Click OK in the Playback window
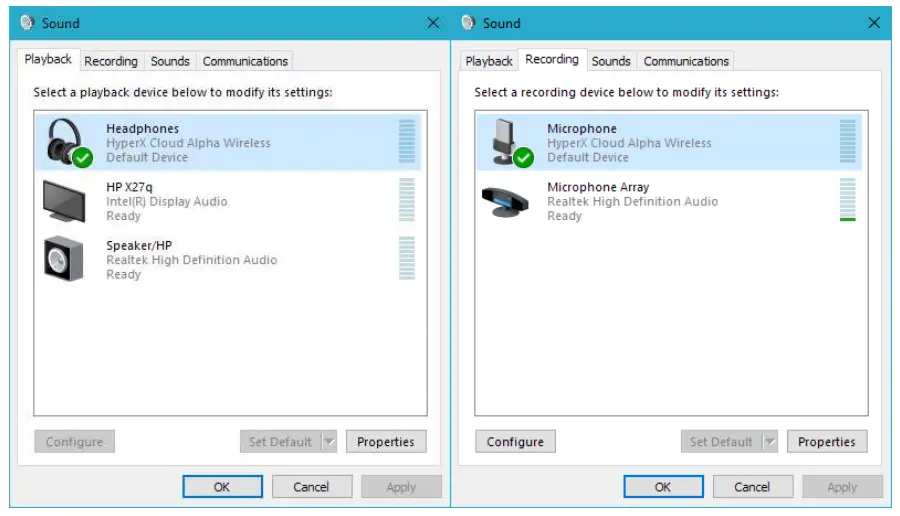Viewport: 900px width, 516px height. pyautogui.click(x=222, y=487)
